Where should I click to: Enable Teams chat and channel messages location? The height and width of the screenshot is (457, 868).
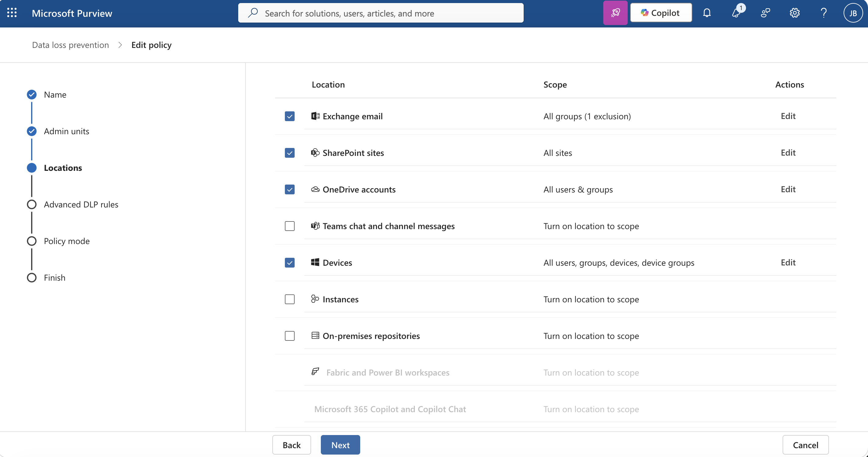pos(289,226)
